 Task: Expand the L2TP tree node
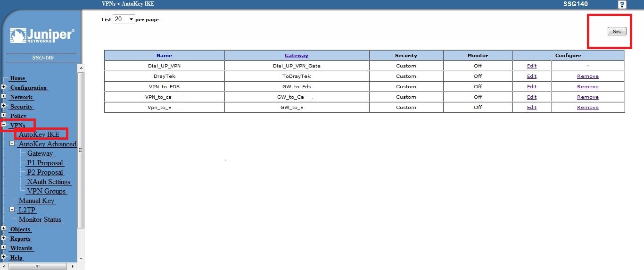pyautogui.click(x=12, y=210)
